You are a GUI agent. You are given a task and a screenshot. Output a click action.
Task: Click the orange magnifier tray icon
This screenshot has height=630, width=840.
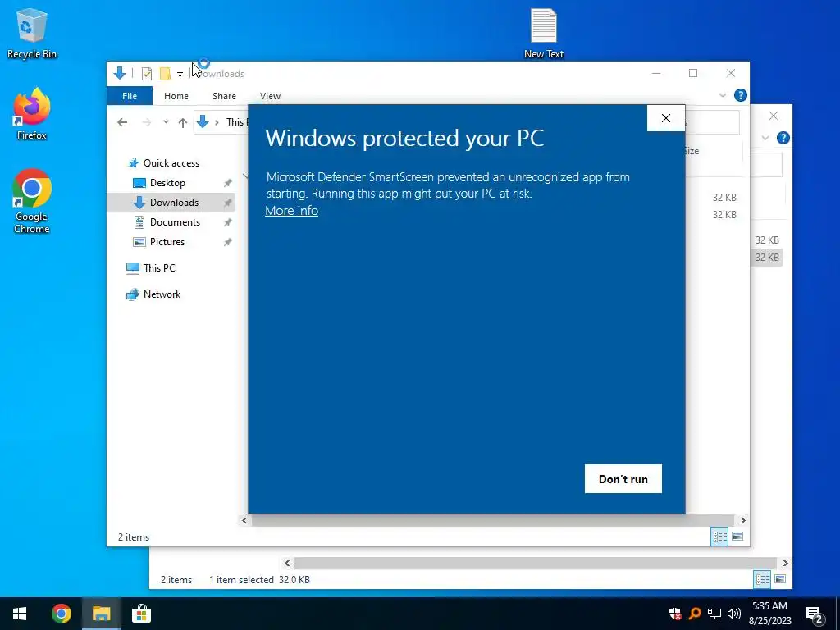[x=695, y=614]
